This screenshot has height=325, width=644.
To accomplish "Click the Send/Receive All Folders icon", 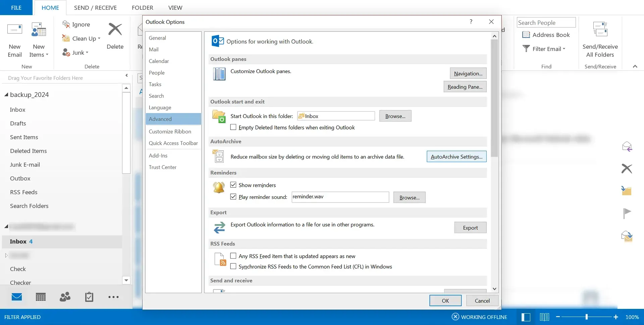I will [x=600, y=30].
